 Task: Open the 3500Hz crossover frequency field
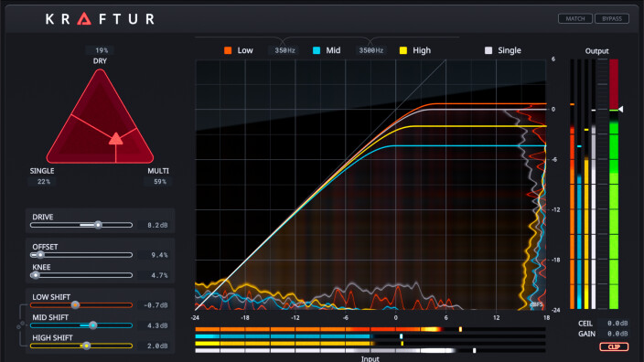point(370,50)
